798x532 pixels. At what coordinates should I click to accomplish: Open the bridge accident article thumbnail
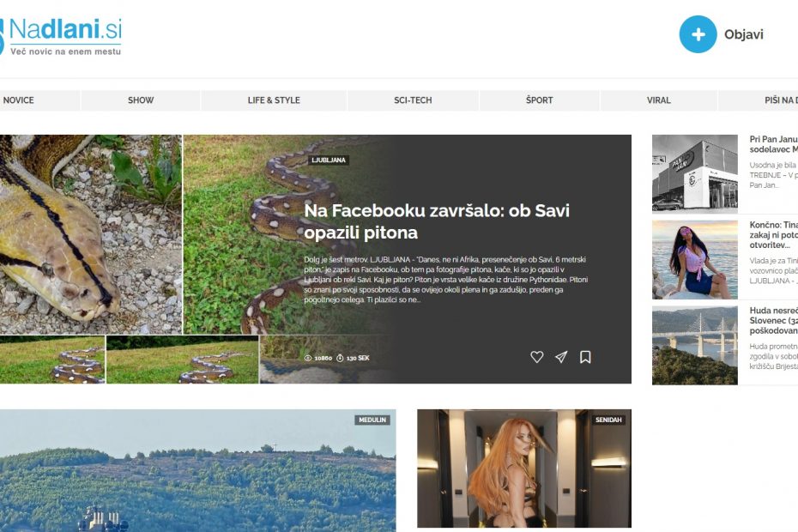[695, 345]
